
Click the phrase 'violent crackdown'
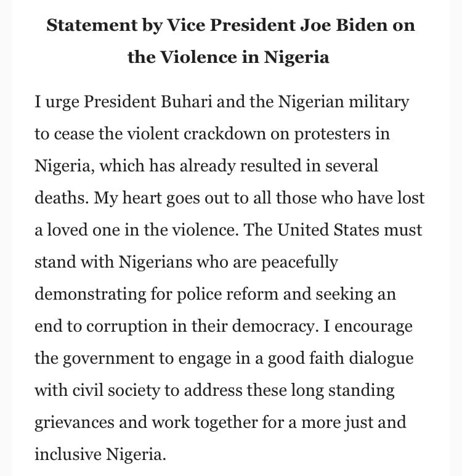[x=196, y=134]
